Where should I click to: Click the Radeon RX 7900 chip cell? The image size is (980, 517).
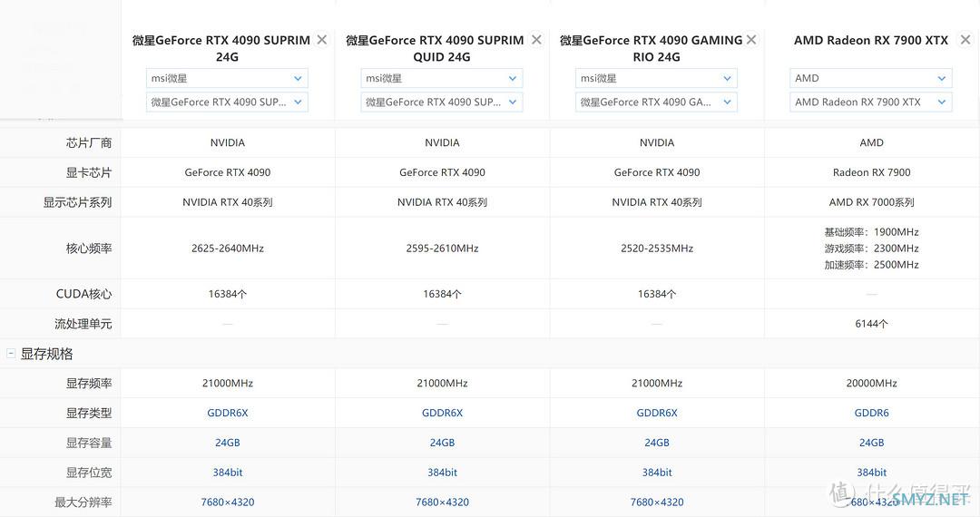pos(872,173)
